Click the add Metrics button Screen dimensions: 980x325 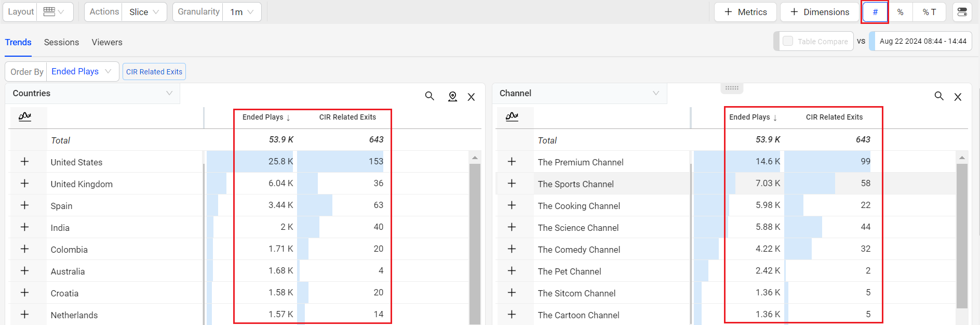(745, 12)
